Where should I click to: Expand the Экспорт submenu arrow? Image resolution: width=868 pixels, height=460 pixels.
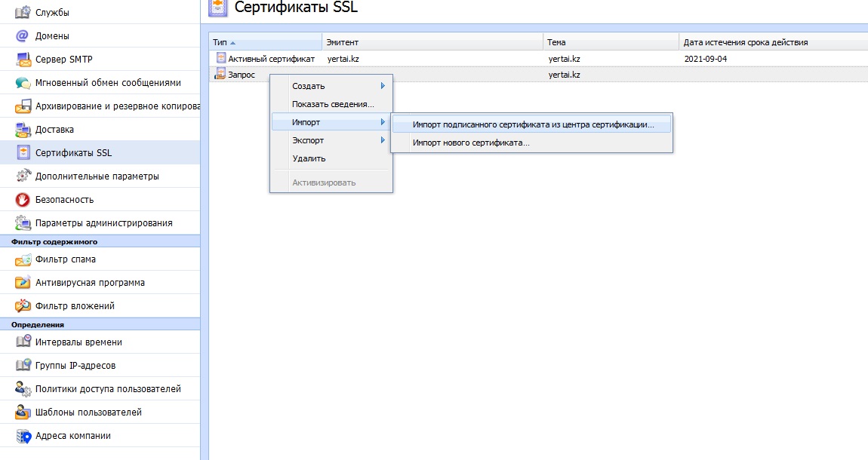[x=383, y=140]
